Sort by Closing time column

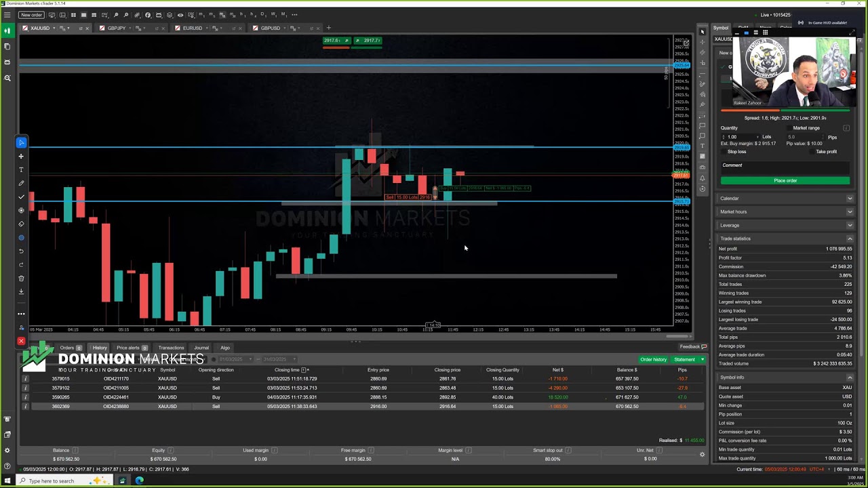tap(288, 370)
